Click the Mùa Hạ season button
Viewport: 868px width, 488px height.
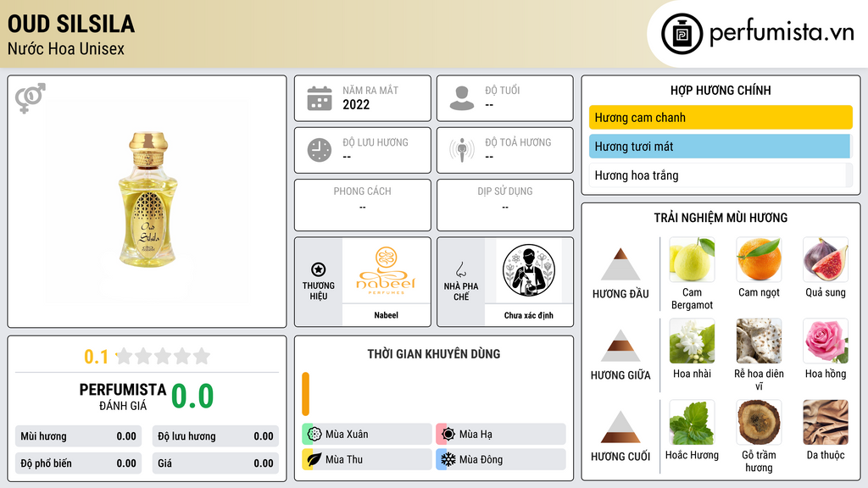pyautogui.click(x=501, y=434)
